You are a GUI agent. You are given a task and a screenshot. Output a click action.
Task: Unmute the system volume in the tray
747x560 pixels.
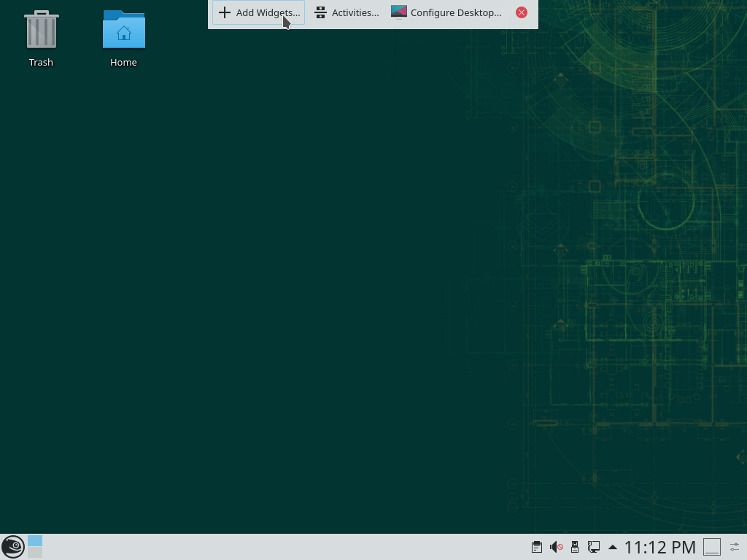point(555,547)
